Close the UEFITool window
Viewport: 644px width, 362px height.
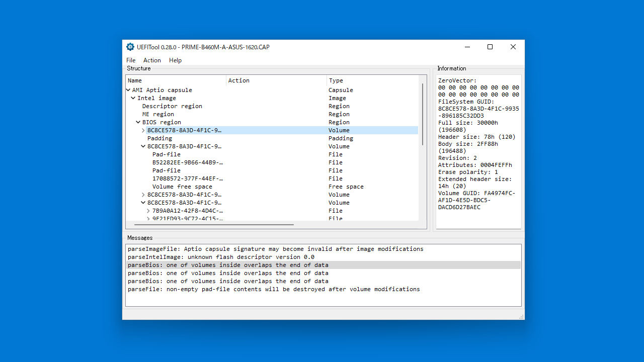coord(513,47)
